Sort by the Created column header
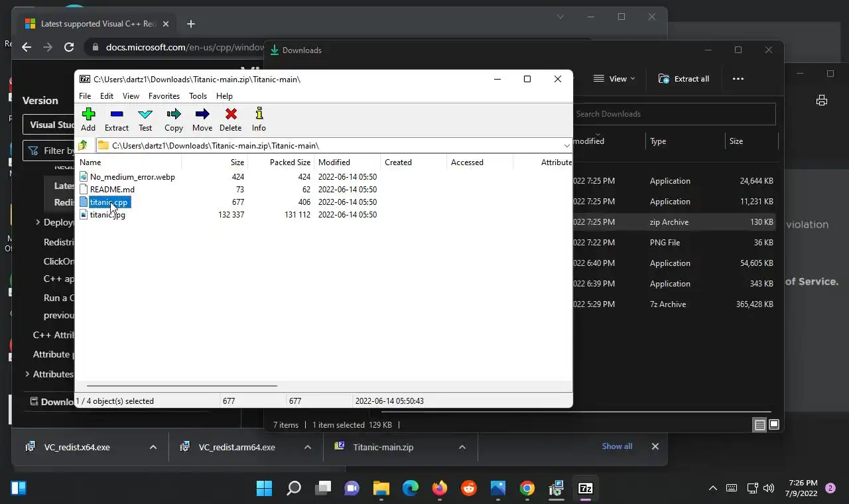Screen dimensions: 849x504 click(398, 162)
